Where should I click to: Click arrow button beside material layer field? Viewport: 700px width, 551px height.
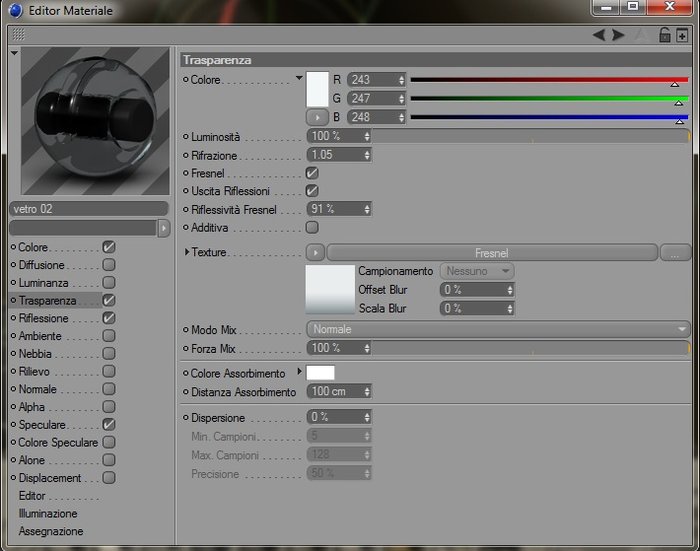[164, 228]
